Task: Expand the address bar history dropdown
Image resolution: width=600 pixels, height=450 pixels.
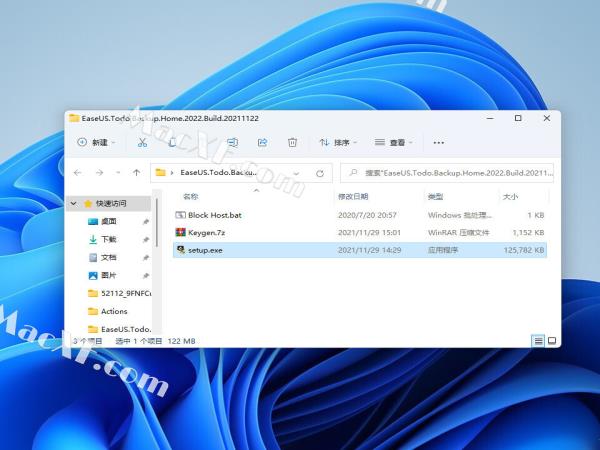Action: 296,173
